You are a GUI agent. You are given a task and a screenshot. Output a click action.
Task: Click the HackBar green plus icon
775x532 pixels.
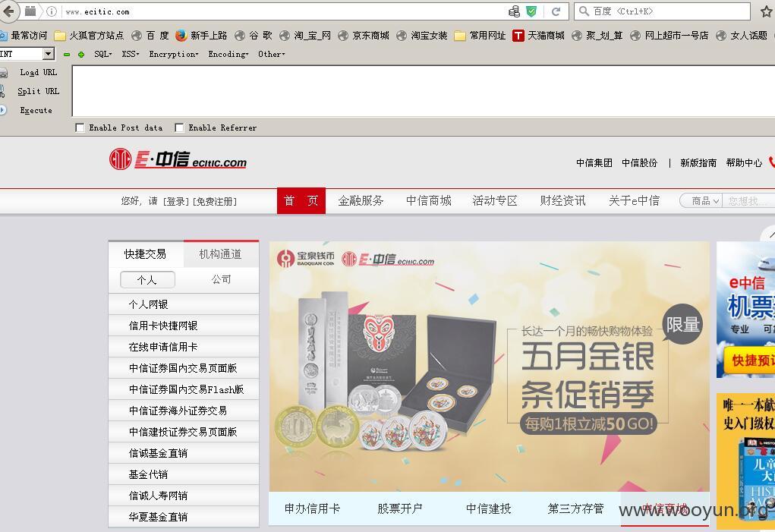(x=81, y=55)
